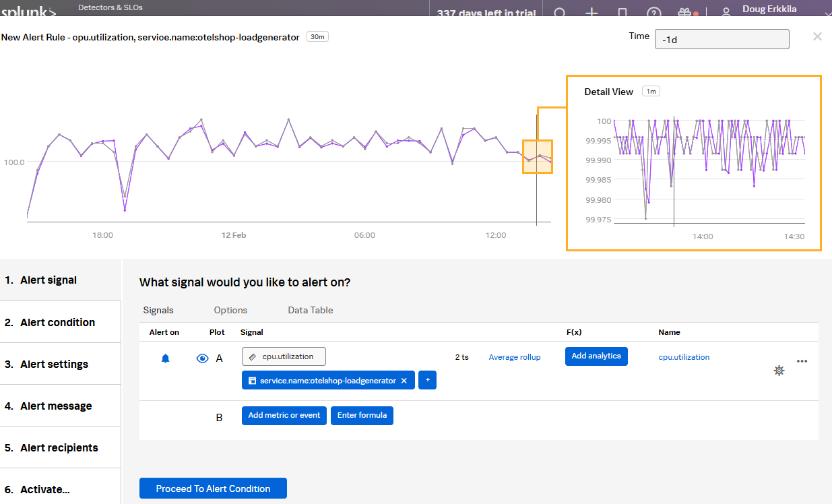Open the 30m resolution pill on chart title
Screen dimensions: 832x504
pos(317,37)
